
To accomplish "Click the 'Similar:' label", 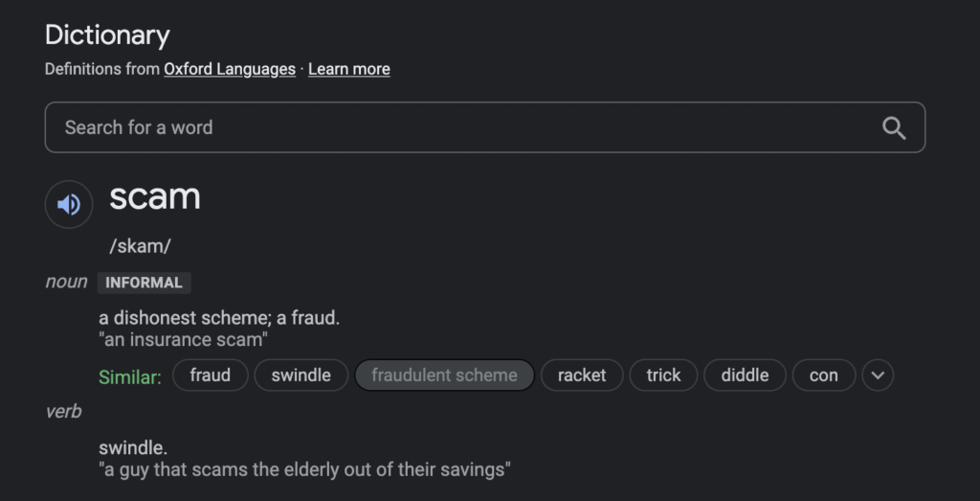I will 130,377.
